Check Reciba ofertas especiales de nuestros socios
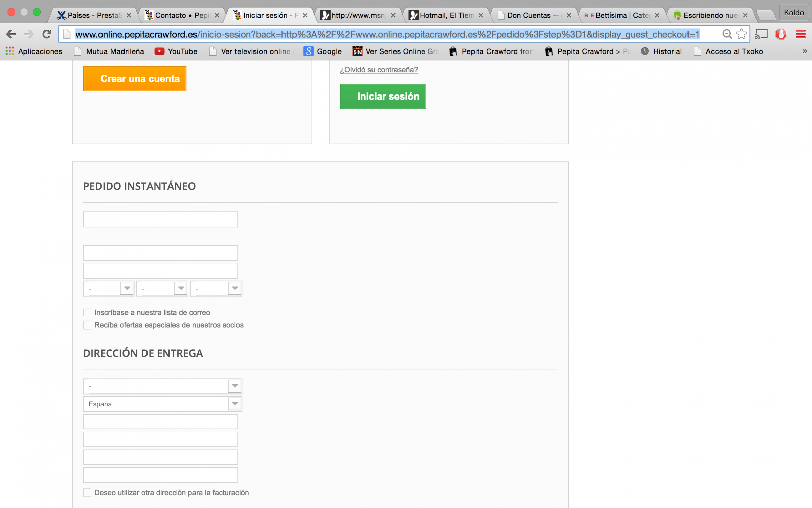The height and width of the screenshot is (508, 812). (87, 325)
